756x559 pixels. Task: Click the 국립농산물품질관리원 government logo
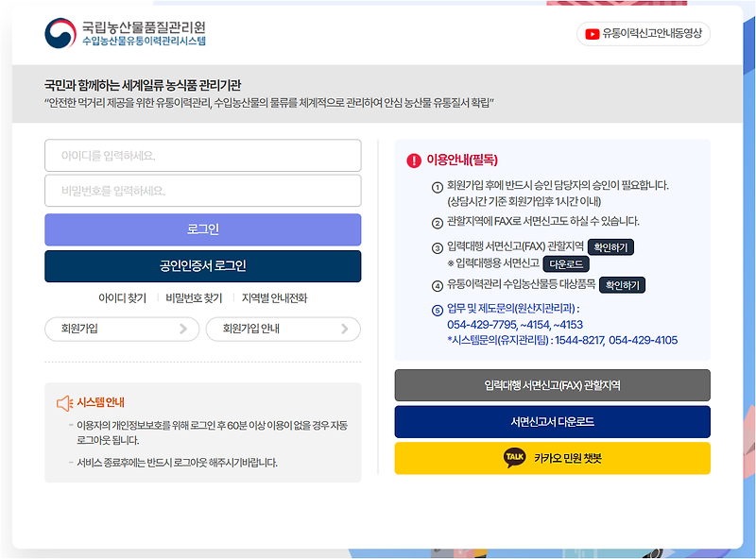coord(60,33)
